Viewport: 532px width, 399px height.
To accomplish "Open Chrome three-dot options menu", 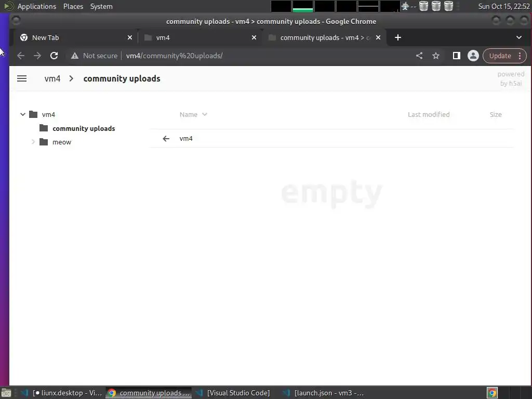I will click(520, 56).
